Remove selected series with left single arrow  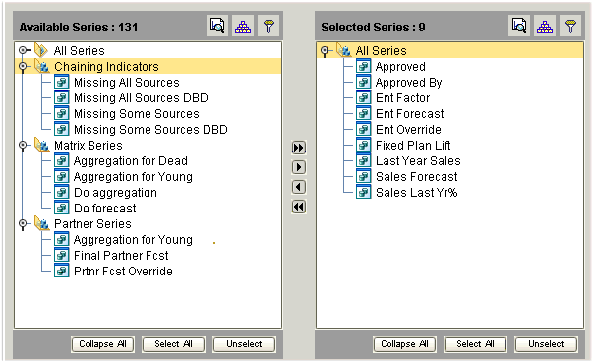[x=299, y=187]
